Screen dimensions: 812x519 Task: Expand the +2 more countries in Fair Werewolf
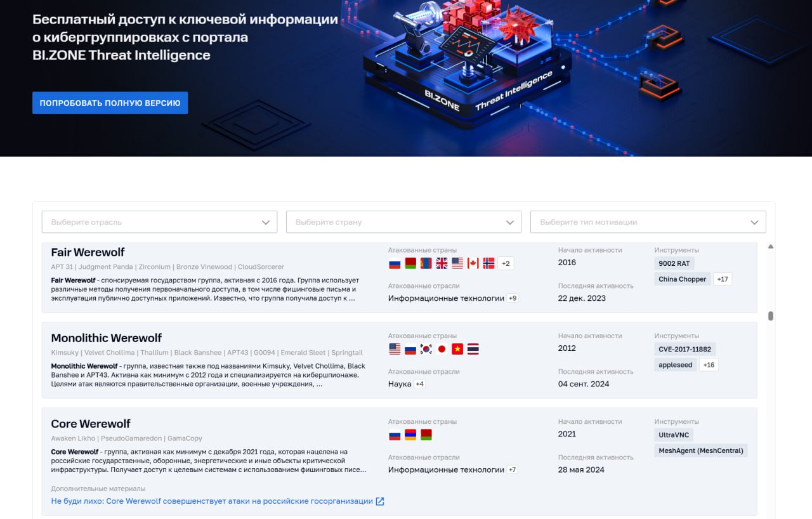tap(506, 263)
